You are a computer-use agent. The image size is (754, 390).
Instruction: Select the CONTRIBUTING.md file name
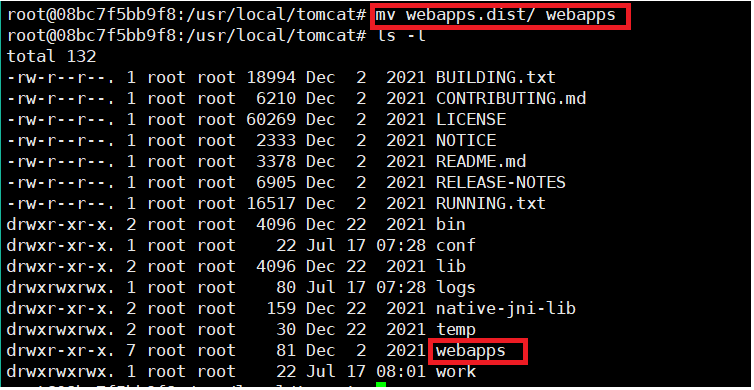[511, 99]
